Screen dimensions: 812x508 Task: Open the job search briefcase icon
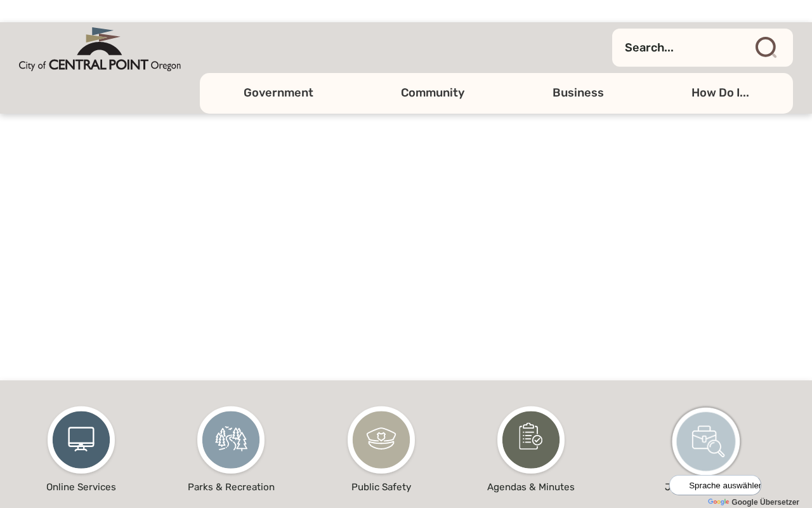pos(706,441)
